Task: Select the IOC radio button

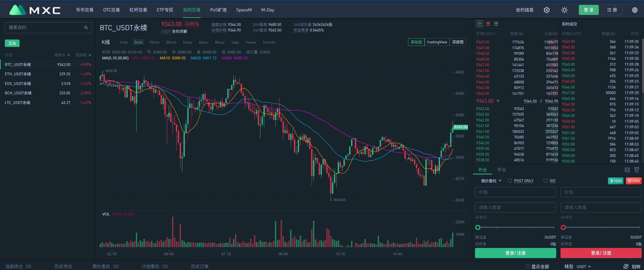Action: (x=545, y=181)
